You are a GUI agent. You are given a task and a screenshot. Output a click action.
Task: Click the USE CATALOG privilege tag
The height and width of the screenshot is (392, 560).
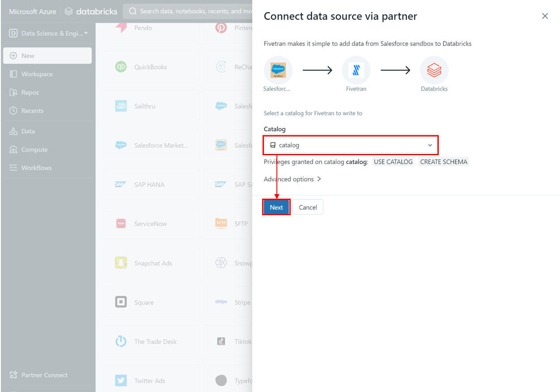[393, 162]
